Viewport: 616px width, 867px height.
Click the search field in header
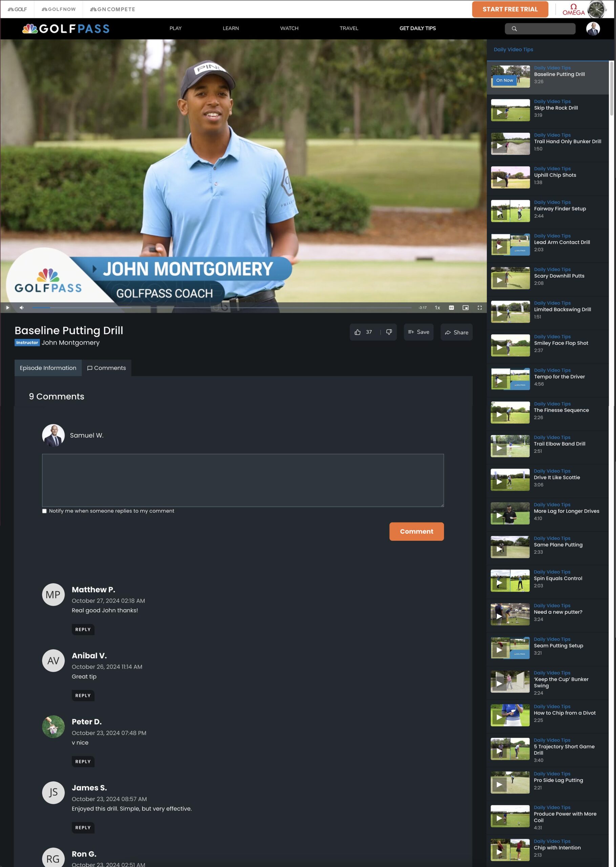[x=544, y=28]
